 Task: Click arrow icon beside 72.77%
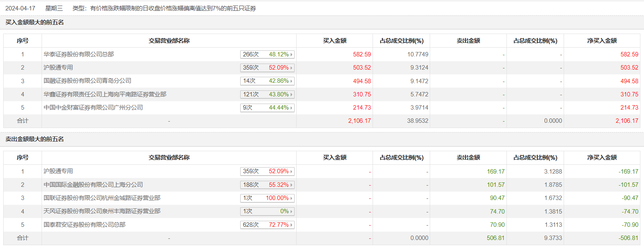click(291, 225)
